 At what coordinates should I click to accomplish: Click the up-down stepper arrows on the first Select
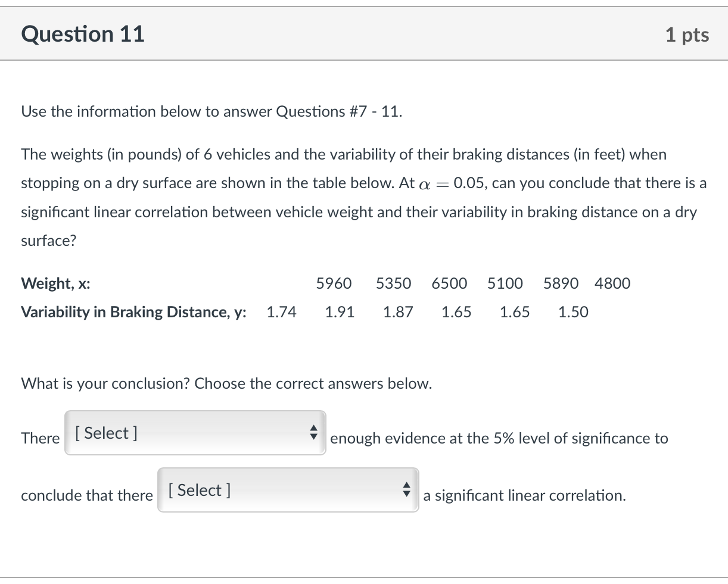[314, 433]
